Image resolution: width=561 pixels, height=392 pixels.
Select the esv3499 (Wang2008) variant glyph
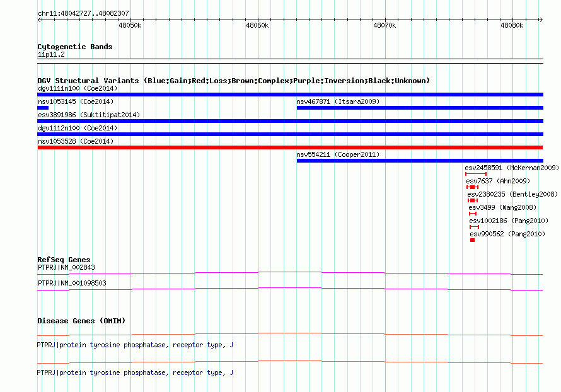coord(472,214)
